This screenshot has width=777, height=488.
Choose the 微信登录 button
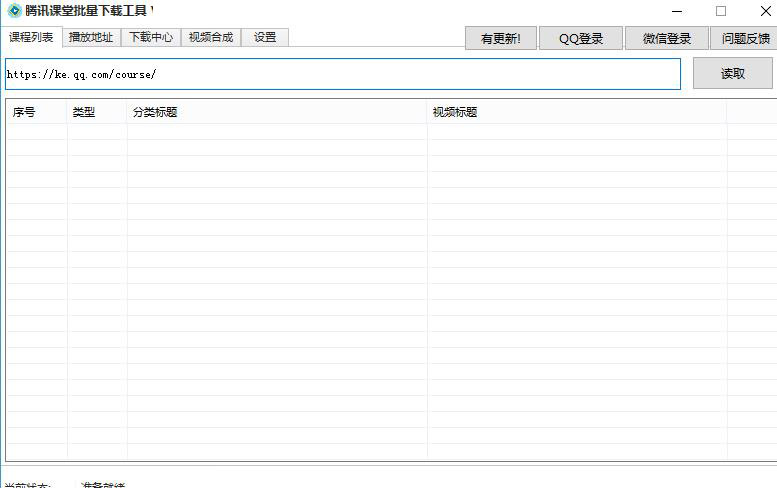(x=666, y=38)
